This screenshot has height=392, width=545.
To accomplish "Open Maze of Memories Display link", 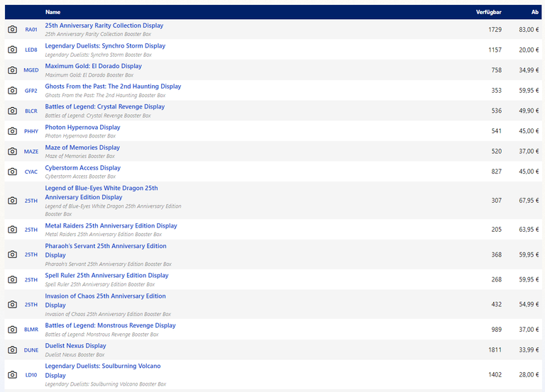I will (82, 147).
